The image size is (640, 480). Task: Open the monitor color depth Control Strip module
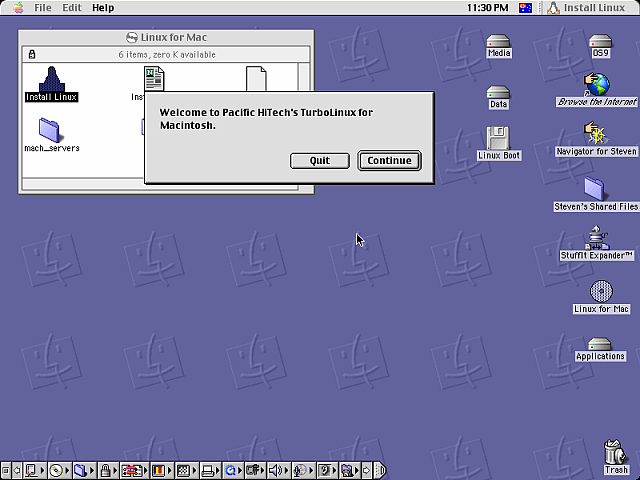(x=161, y=471)
